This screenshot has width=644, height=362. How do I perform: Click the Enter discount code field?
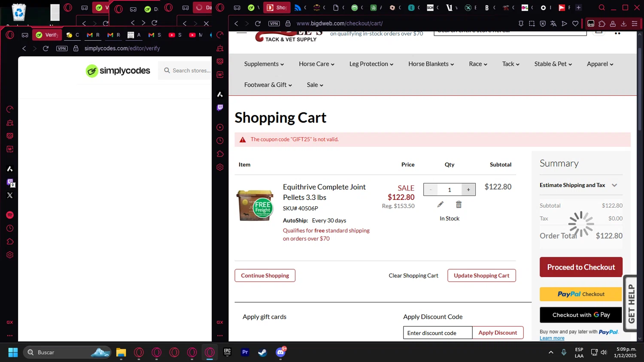[438, 333]
